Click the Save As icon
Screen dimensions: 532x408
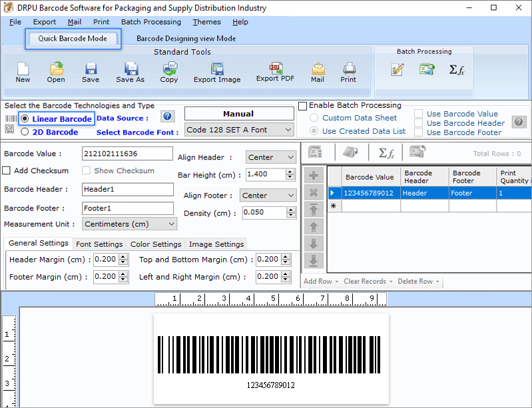[x=131, y=69]
